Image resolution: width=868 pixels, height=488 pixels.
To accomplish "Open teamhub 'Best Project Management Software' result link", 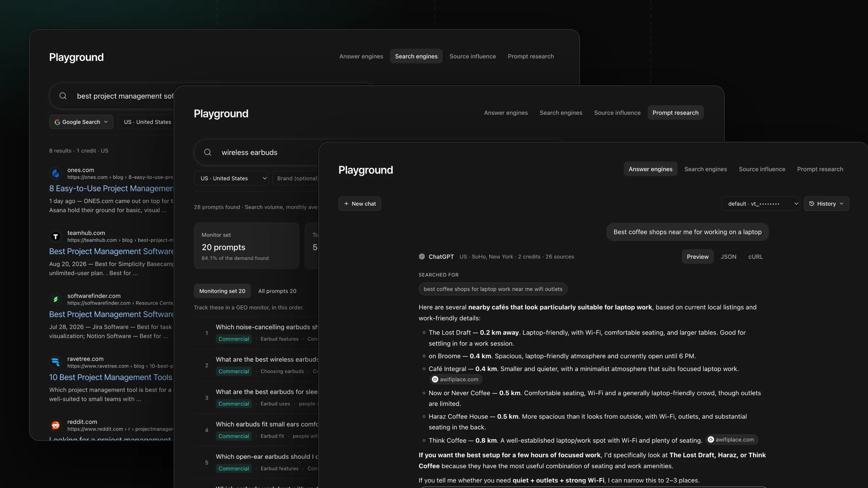I will pyautogui.click(x=111, y=251).
